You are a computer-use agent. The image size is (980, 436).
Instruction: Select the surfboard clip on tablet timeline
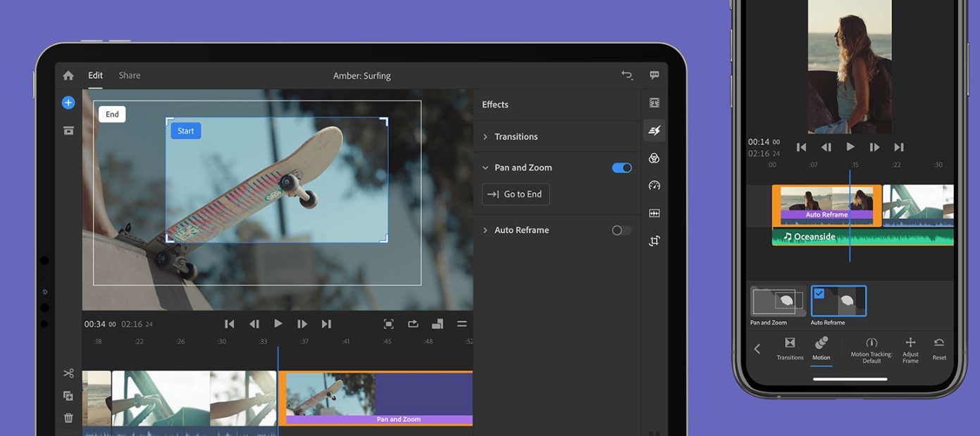coord(194,399)
